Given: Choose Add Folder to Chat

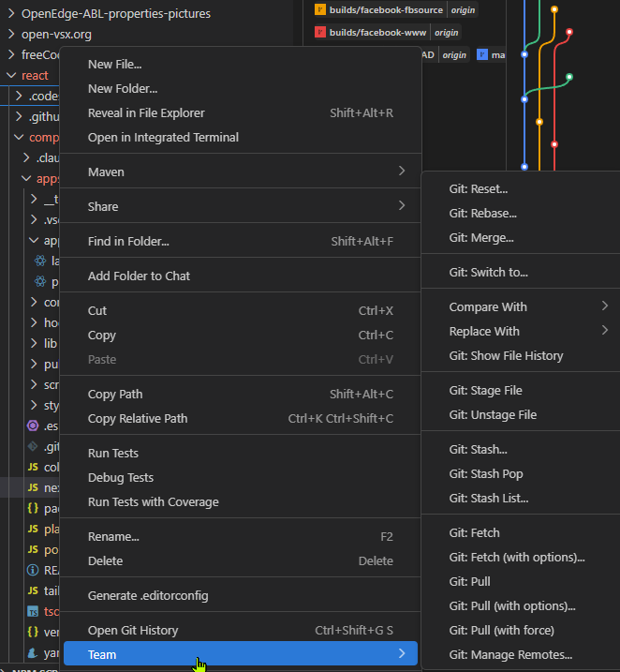Looking at the screenshot, I should pyautogui.click(x=240, y=276).
